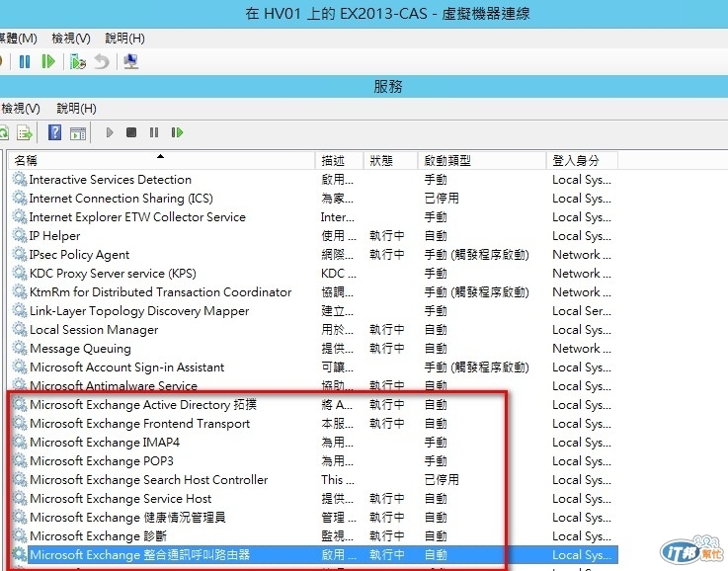Click 'Inter...' description of ETW Collector Service
The width and height of the screenshot is (728, 571).
(x=337, y=217)
